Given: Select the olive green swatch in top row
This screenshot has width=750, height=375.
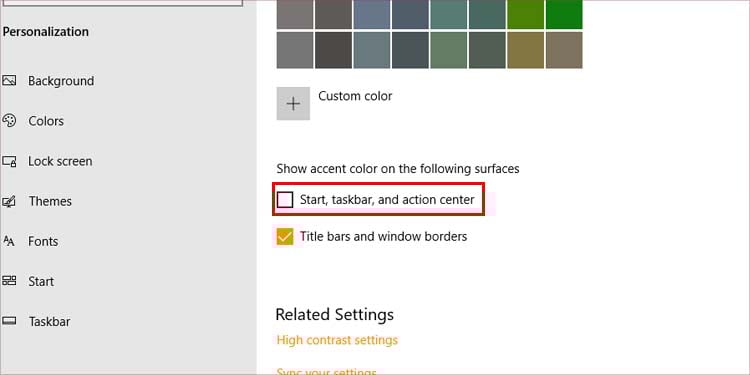Looking at the screenshot, I should (526, 15).
